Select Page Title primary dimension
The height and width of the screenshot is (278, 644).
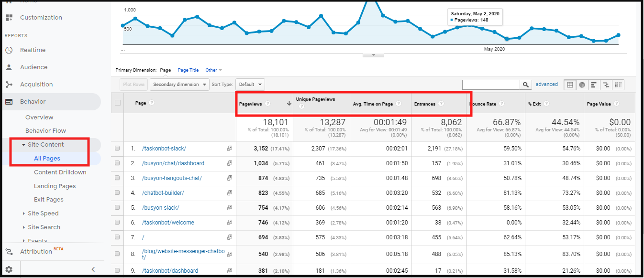(x=188, y=70)
